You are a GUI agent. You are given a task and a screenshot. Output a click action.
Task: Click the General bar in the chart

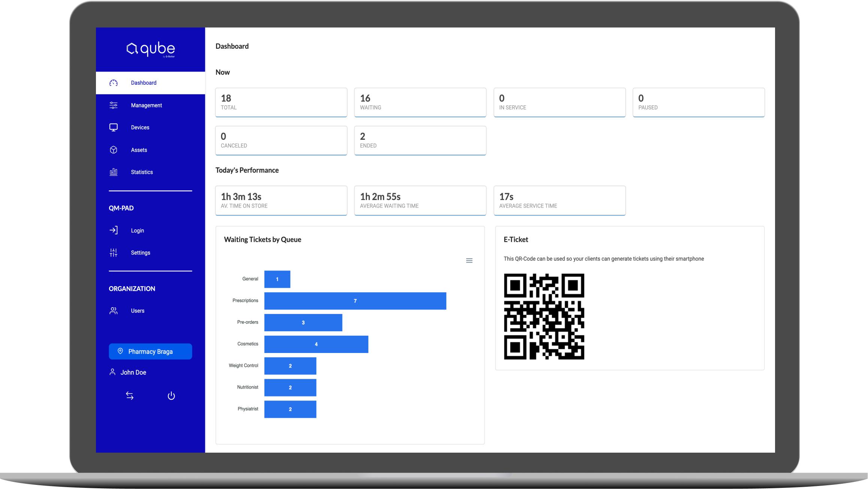277,279
